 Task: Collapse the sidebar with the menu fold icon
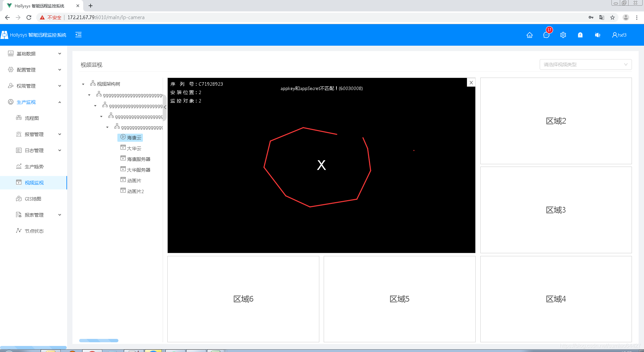[x=78, y=35]
